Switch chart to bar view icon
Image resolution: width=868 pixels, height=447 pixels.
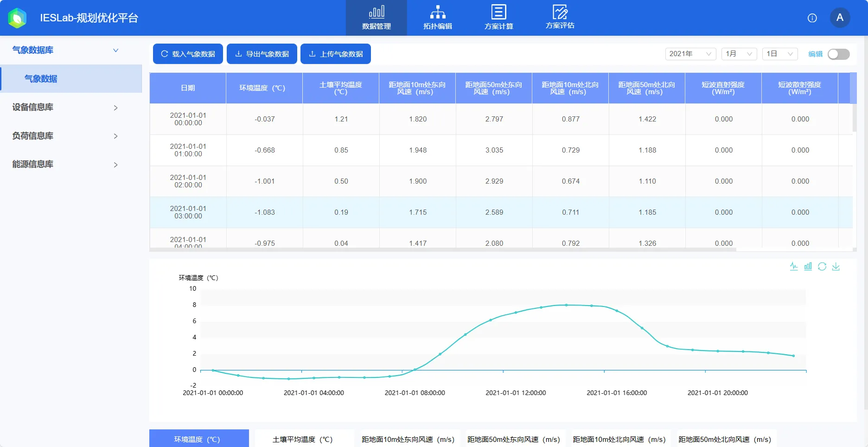point(808,266)
